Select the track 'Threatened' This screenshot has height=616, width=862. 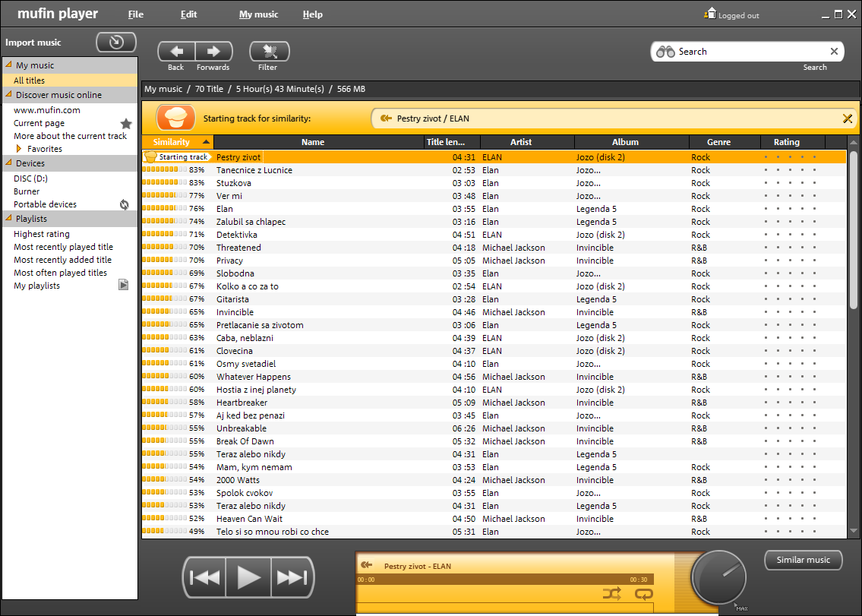click(x=494, y=248)
